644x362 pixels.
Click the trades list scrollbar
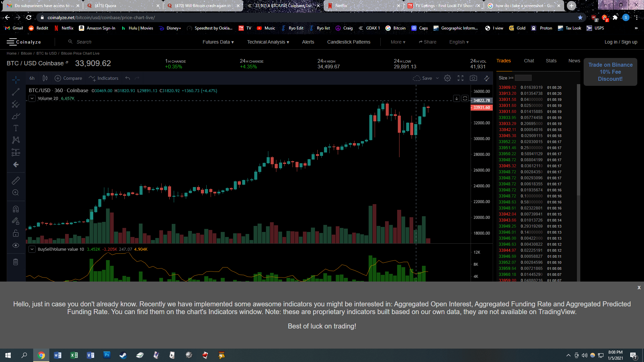pos(578,140)
